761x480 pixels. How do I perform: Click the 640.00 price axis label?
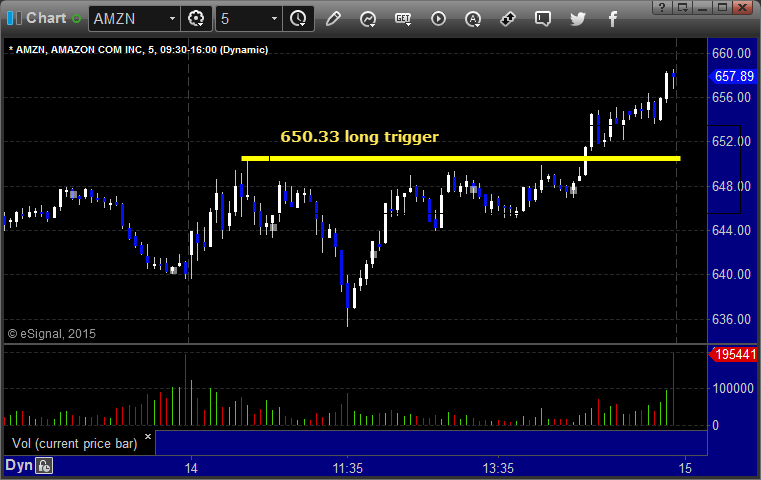(731, 275)
